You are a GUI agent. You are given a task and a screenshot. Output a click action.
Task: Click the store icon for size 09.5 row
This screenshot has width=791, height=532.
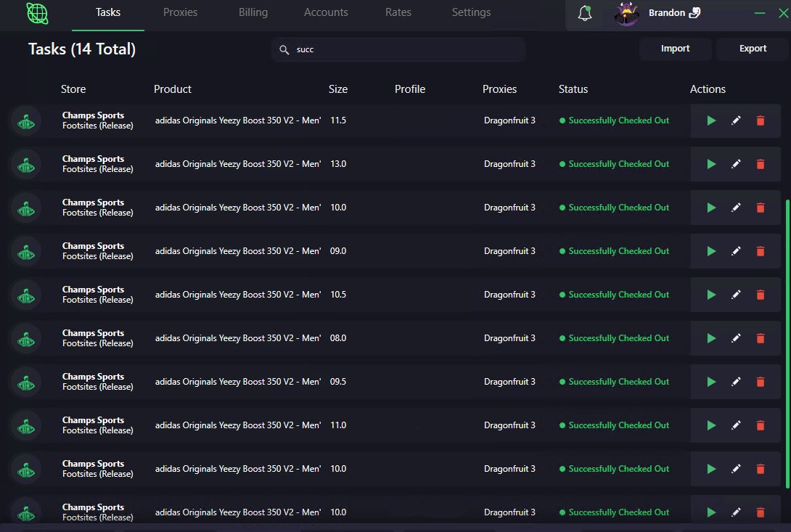click(x=26, y=382)
